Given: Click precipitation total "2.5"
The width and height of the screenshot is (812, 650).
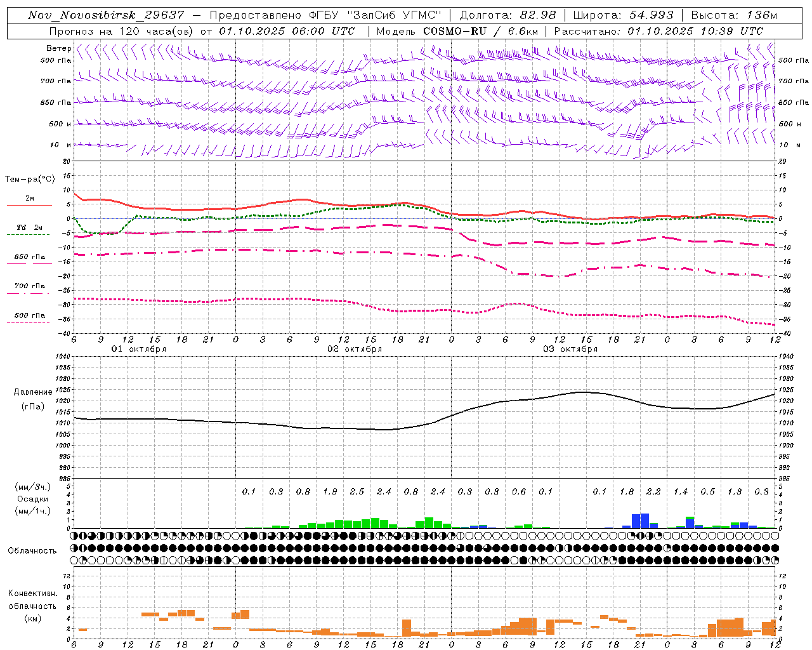Looking at the screenshot, I should coord(357,491).
